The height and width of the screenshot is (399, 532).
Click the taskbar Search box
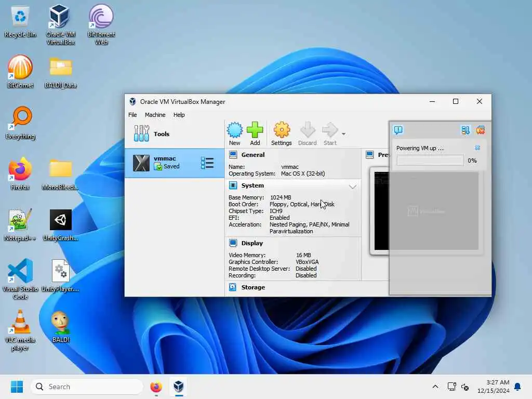pos(87,387)
